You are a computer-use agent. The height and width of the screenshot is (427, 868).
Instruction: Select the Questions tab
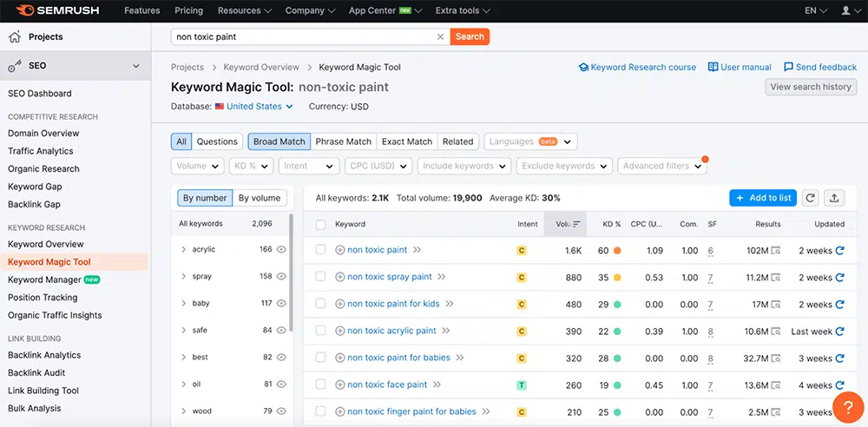pyautogui.click(x=217, y=141)
